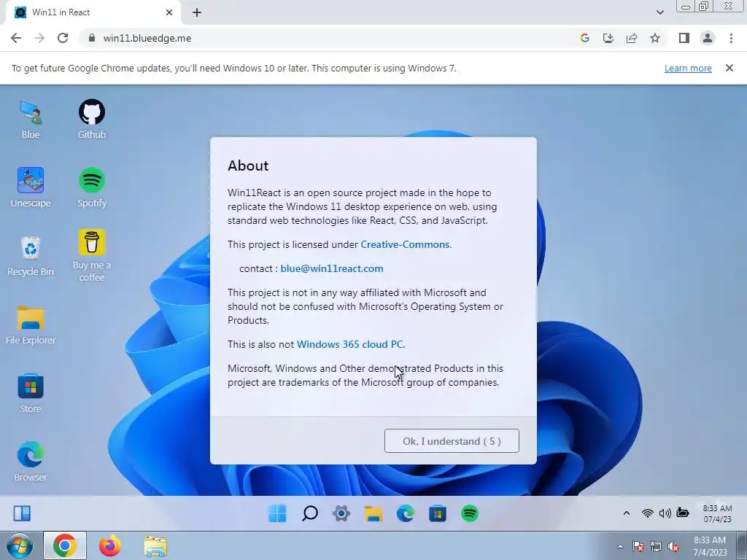747x560 pixels.
Task: View site information lock icon
Action: 92,38
